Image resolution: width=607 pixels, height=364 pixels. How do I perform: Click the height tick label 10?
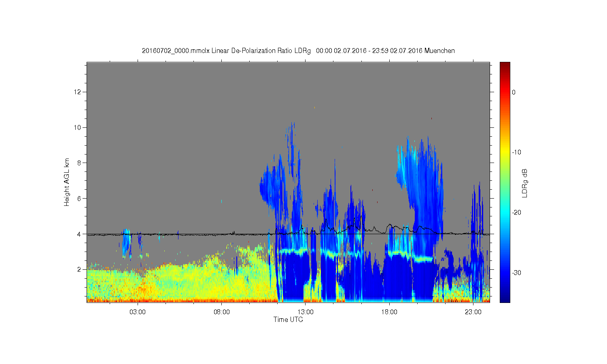pos(78,127)
